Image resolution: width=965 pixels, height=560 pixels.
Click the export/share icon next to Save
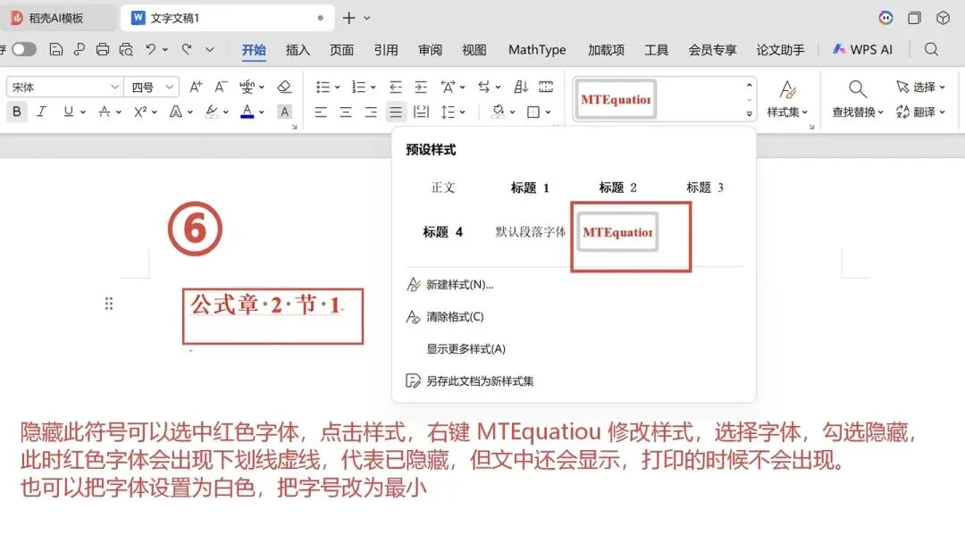pos(79,50)
